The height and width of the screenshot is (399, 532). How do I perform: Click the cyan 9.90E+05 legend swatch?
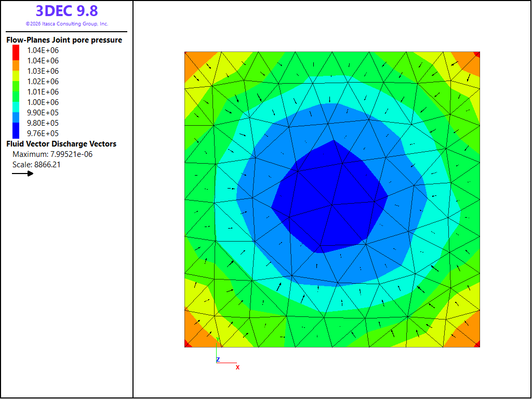pos(16,107)
